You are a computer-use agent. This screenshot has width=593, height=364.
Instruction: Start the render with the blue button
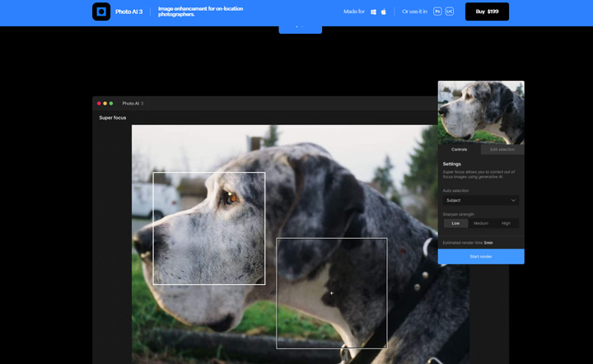pos(481,256)
